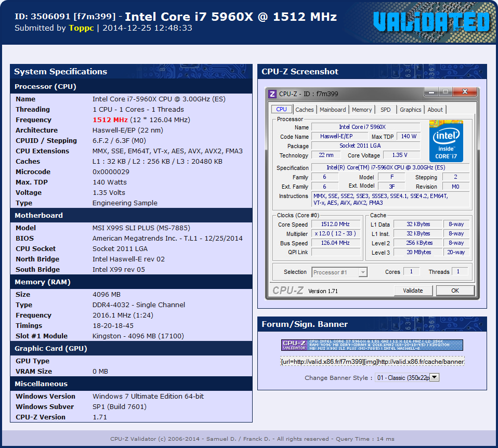Click the OK button in CPU-Z
Viewport: 498px width, 448px height.
[455, 291]
